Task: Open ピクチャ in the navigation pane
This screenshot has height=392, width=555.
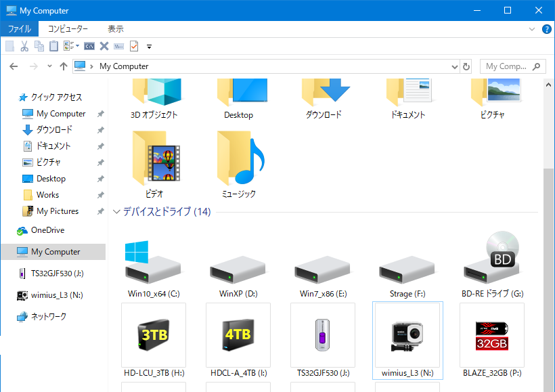Action: click(x=49, y=162)
